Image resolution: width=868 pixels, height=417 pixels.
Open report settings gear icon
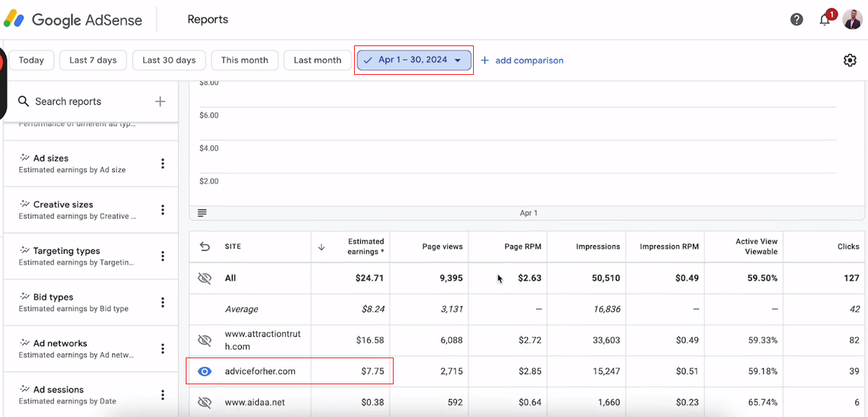tap(850, 60)
